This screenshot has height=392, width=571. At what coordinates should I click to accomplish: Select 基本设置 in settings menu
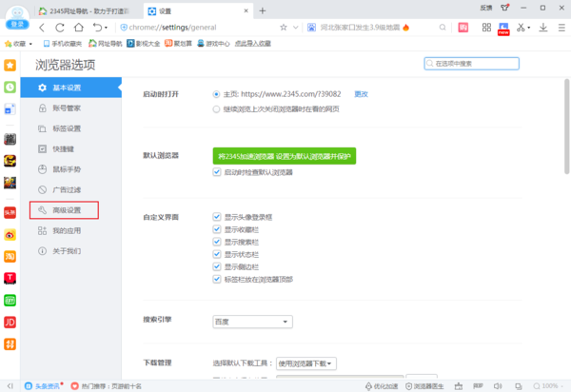coord(70,88)
